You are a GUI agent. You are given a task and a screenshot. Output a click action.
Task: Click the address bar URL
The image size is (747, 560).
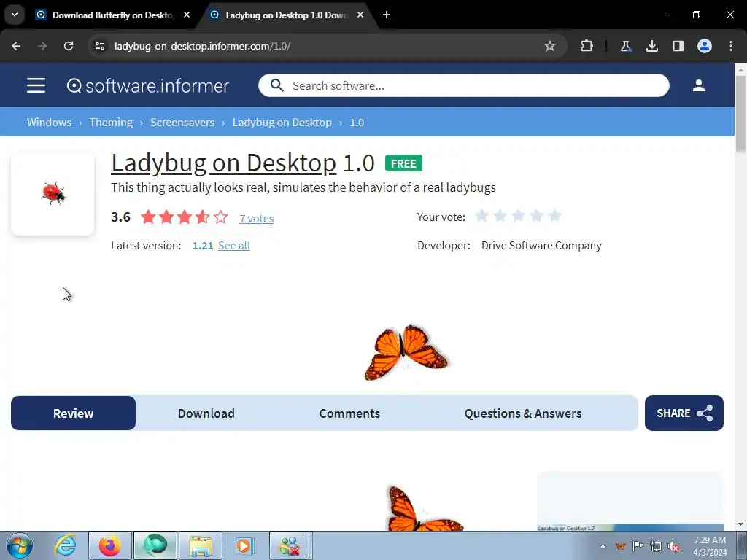coord(203,46)
